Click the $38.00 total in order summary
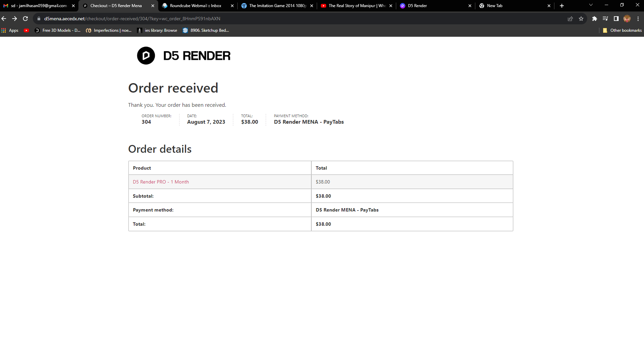This screenshot has width=644, height=345. pos(249,122)
